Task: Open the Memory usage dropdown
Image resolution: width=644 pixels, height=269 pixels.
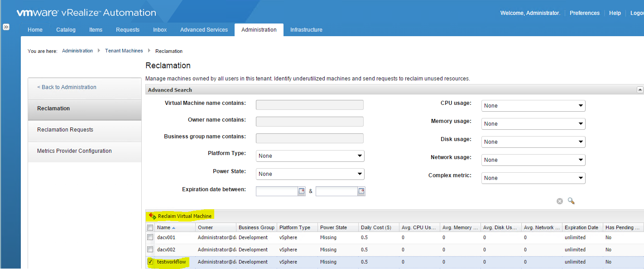Action: pyautogui.click(x=533, y=124)
